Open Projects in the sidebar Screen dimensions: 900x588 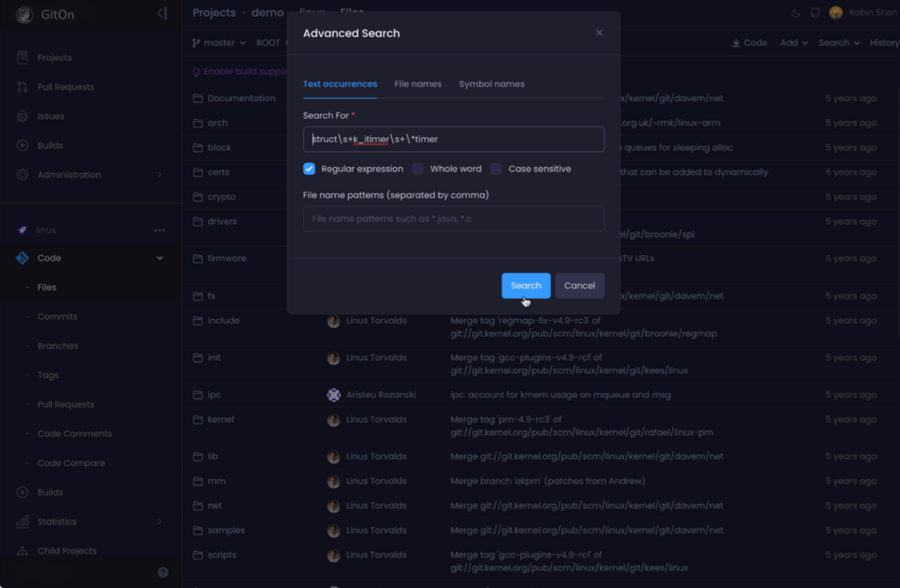(x=54, y=57)
